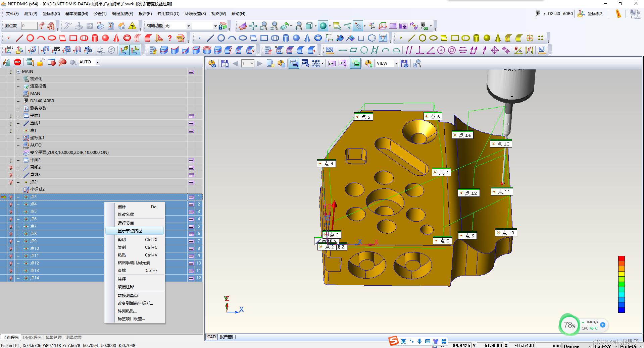Click the red STOP icon
Screen dimensions: 644x348
pos(17,62)
